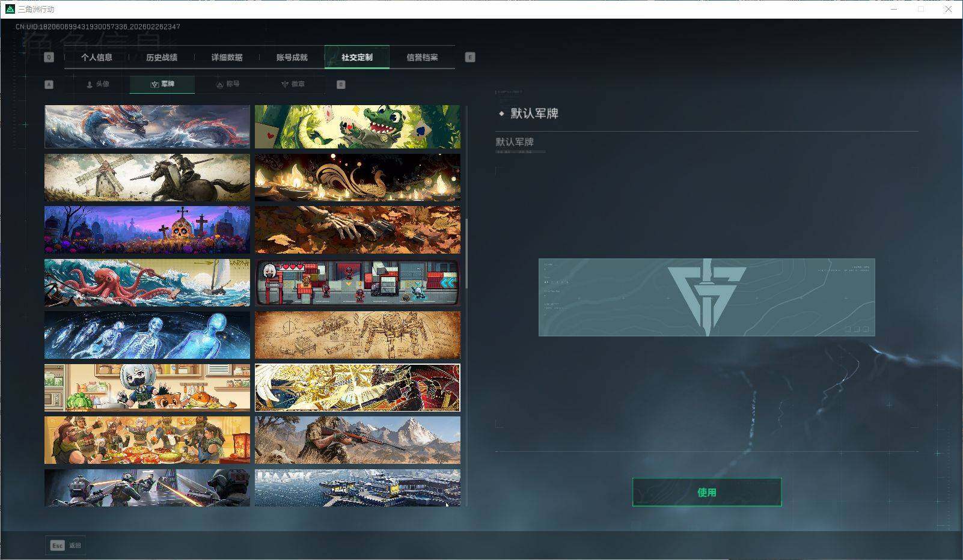The height and width of the screenshot is (560, 963).
Task: Click the 三角洲行动 app icon in title bar
Action: [x=10, y=9]
